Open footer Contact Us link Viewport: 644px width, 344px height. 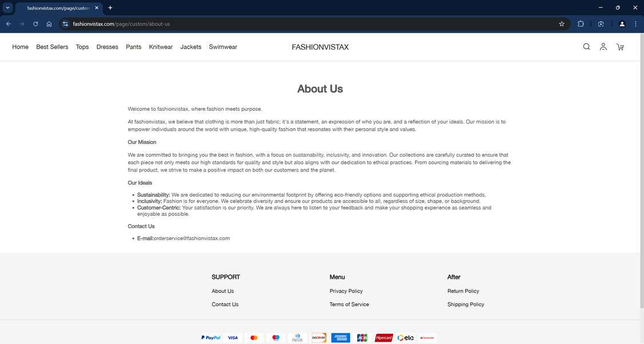coord(225,304)
